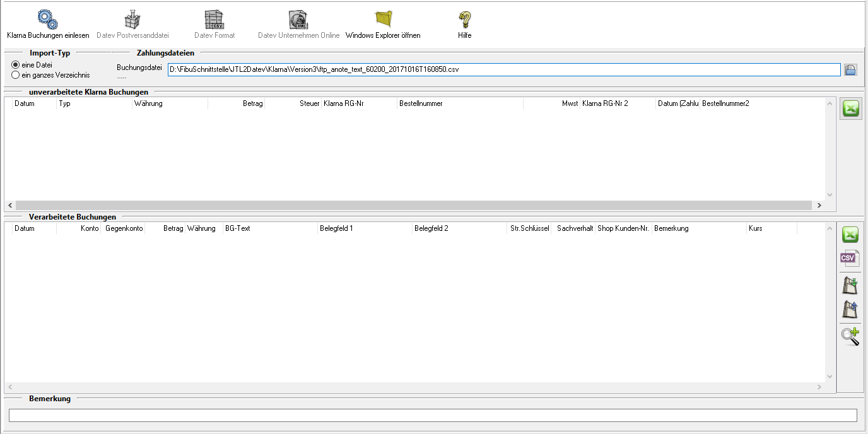Click the magnifier with plus icon

tap(850, 336)
